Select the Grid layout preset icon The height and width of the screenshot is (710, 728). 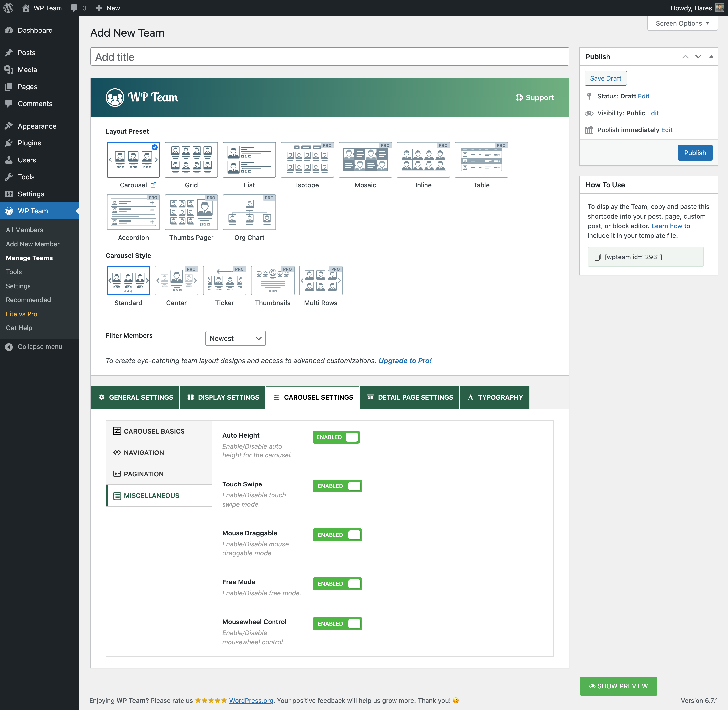[191, 160]
